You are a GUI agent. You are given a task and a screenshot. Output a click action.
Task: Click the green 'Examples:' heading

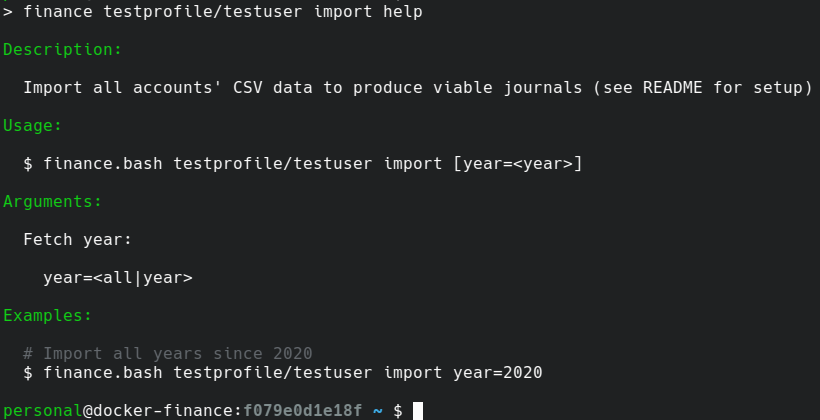48,315
